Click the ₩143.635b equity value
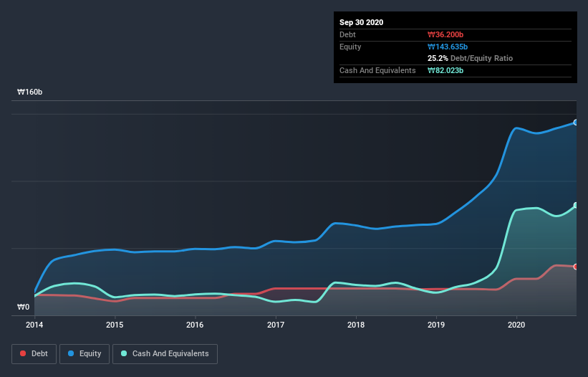Screen dimensions: 588x377 (x=448, y=47)
